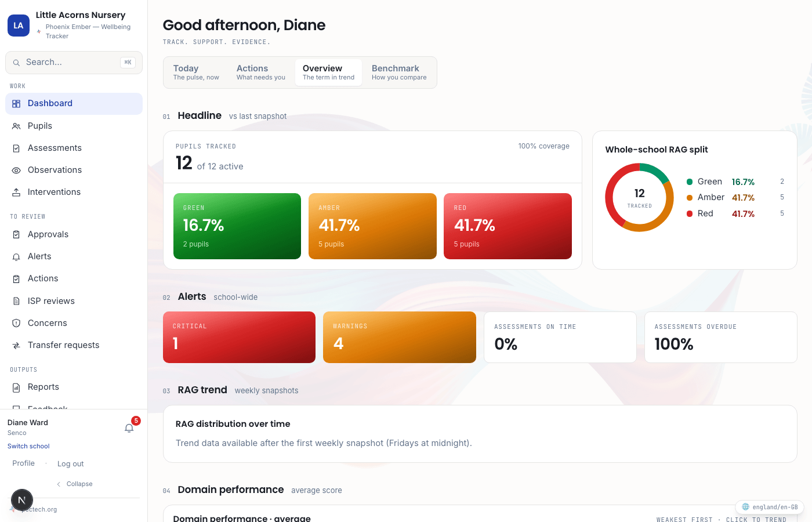Screen dimensions: 812x522
Task: Click the Actions checklist icon in sidebar
Action: tap(16, 279)
